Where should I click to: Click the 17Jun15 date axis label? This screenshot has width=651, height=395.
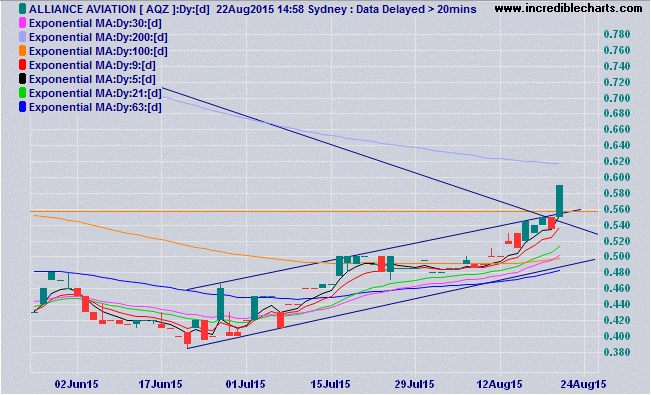click(160, 384)
